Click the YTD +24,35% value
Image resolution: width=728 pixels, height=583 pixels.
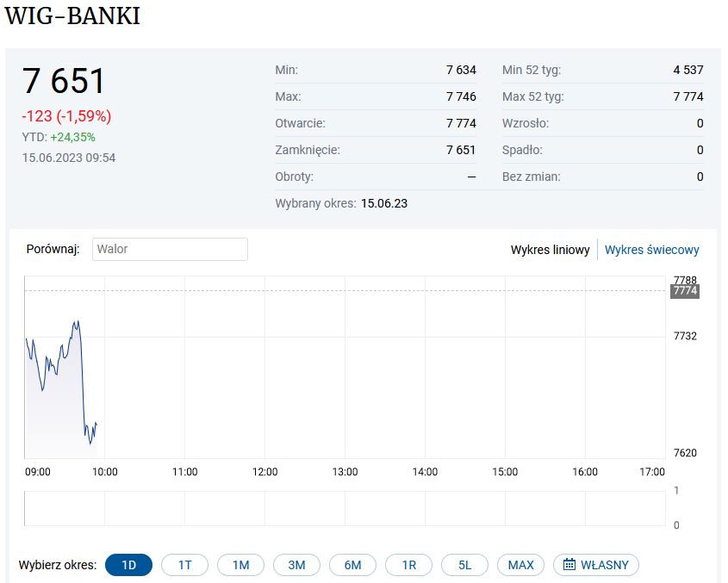(73, 138)
